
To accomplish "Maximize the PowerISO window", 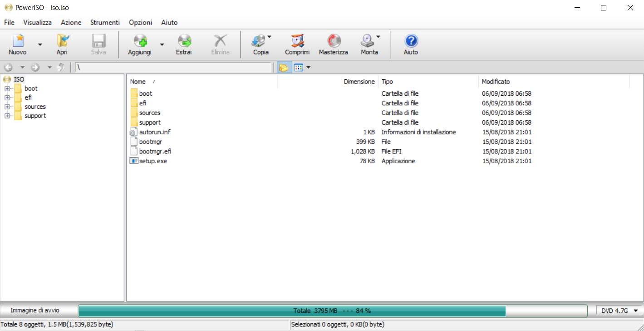I will coord(603,8).
